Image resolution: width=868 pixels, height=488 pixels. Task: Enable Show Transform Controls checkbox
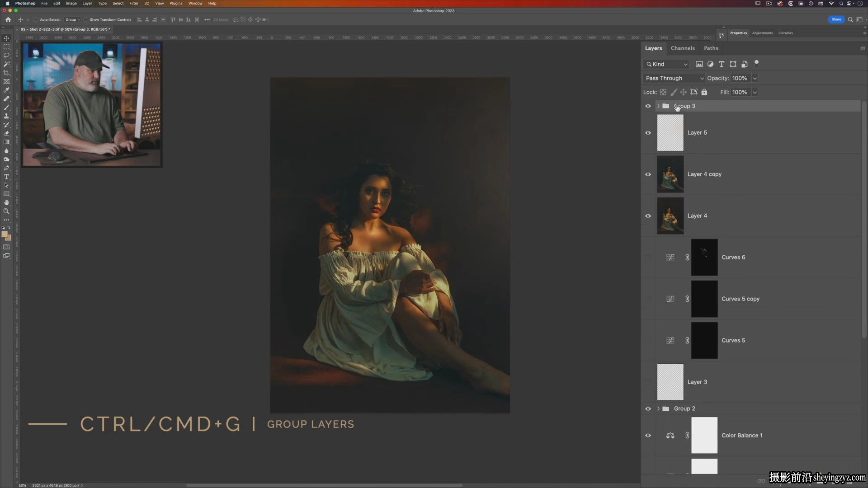point(85,20)
